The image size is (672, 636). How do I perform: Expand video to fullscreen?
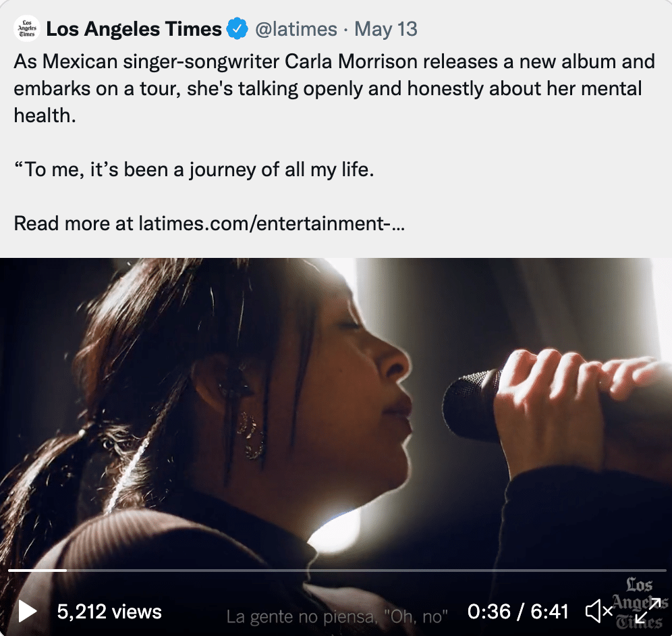click(647, 612)
